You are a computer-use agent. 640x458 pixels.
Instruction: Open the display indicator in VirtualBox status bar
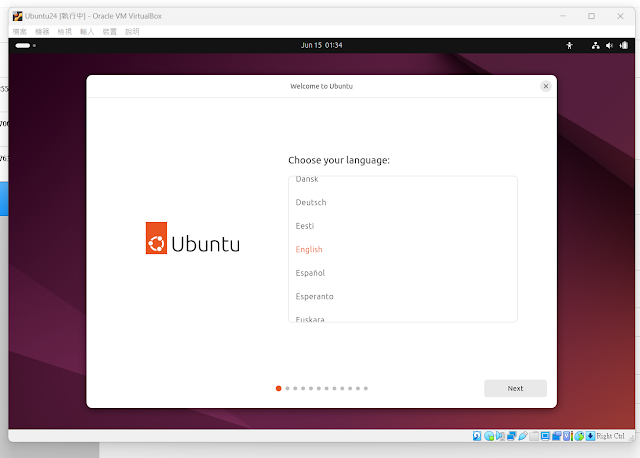[x=545, y=436]
